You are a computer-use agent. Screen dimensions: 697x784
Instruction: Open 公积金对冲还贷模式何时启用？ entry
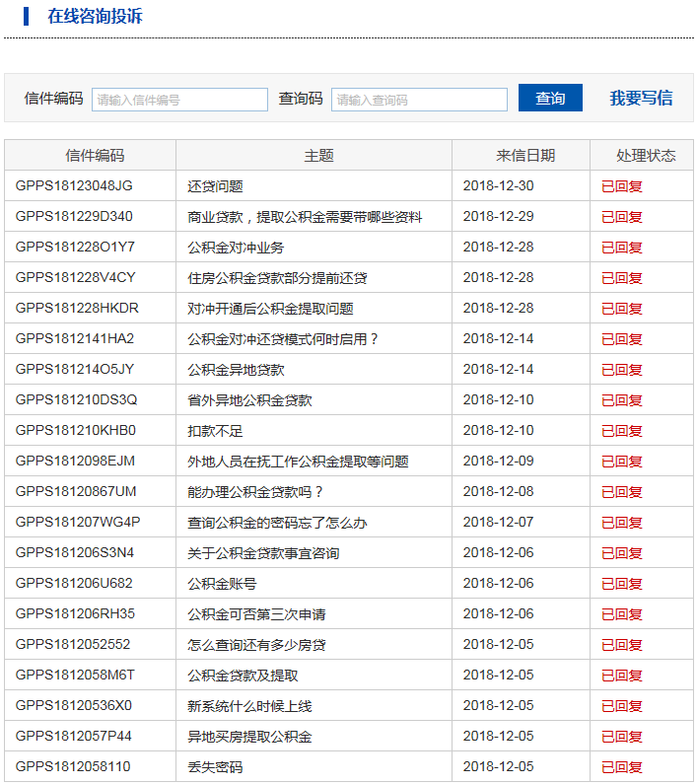point(283,339)
